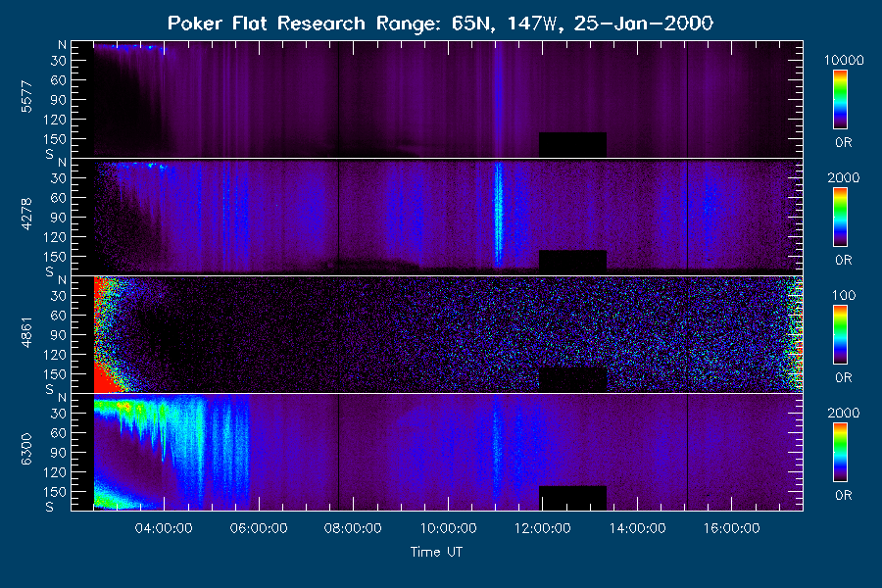Click the 10000 maximum label on 5577 scale

click(x=842, y=60)
